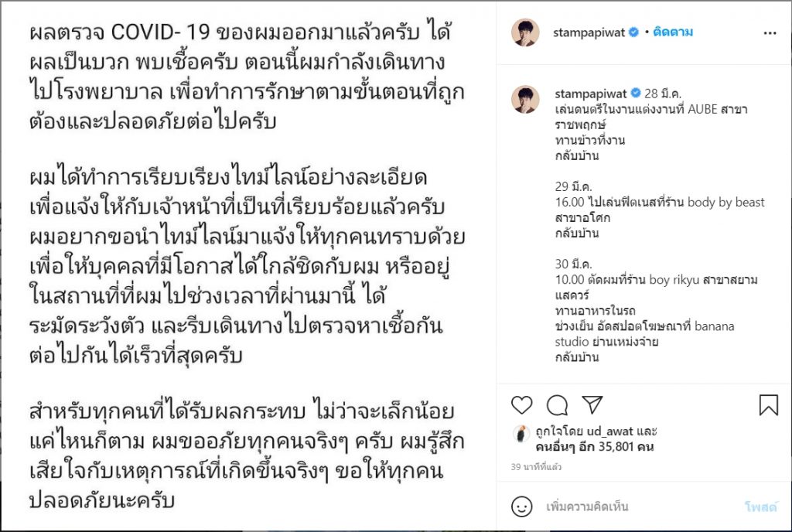Save the post with the bookmark icon
Image resolution: width=792 pixels, height=532 pixels.
(768, 405)
